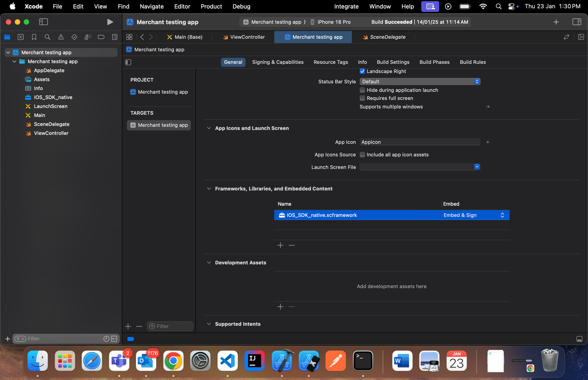Open the Find navigator magnifier icon
588x380 pixels.
[x=47, y=37]
